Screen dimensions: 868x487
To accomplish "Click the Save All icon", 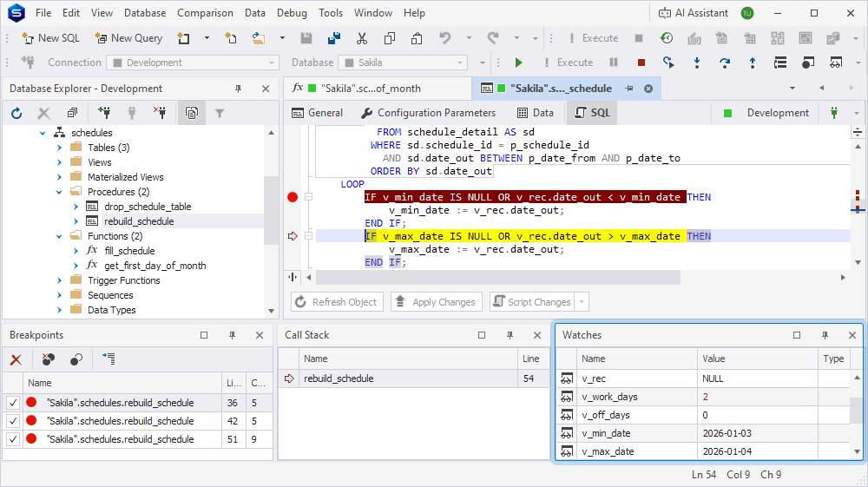I will click(x=334, y=38).
